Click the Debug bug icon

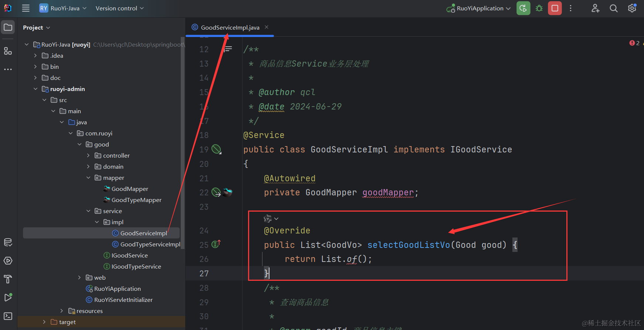click(539, 8)
